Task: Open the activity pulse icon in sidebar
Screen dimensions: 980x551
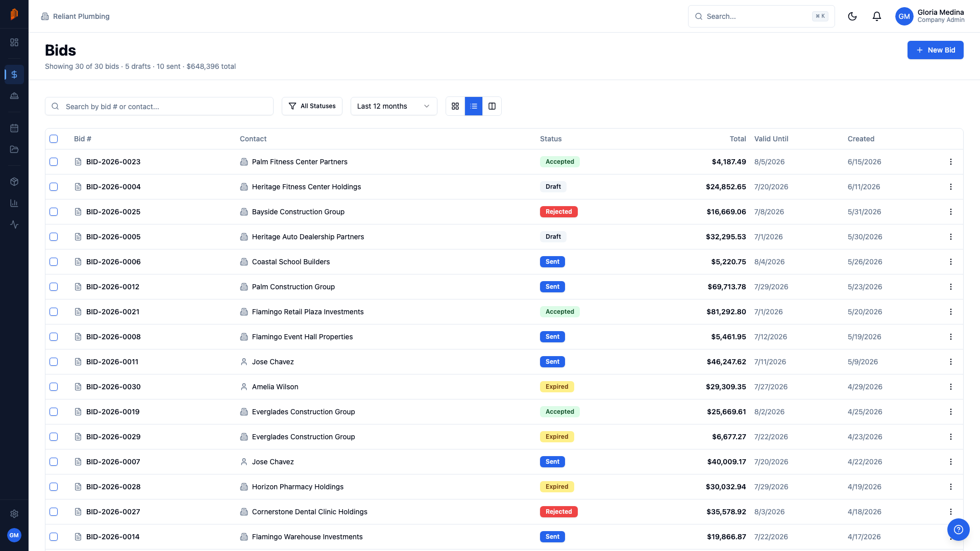Action: click(x=14, y=224)
